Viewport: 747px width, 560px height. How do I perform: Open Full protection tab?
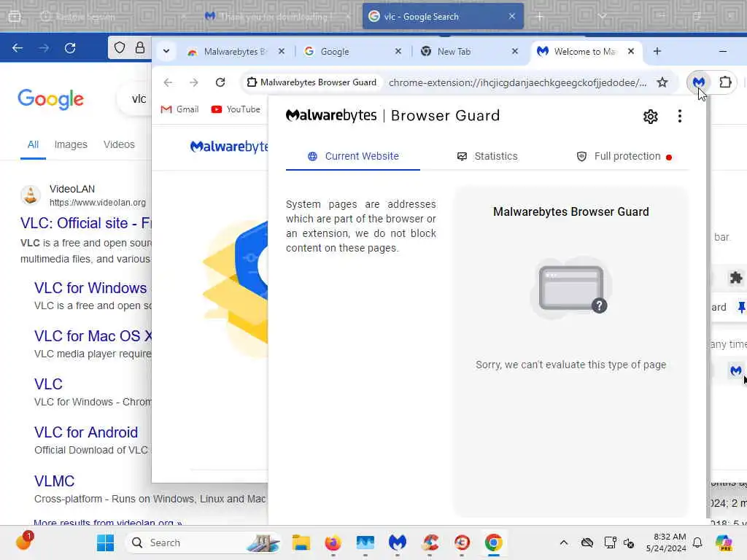[x=624, y=156]
